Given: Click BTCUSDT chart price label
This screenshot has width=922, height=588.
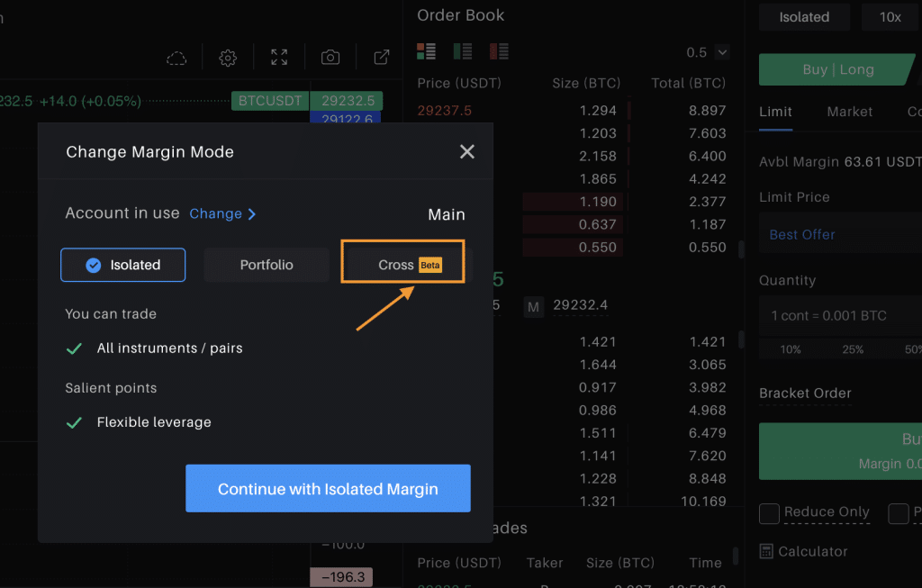Looking at the screenshot, I should (270, 101).
